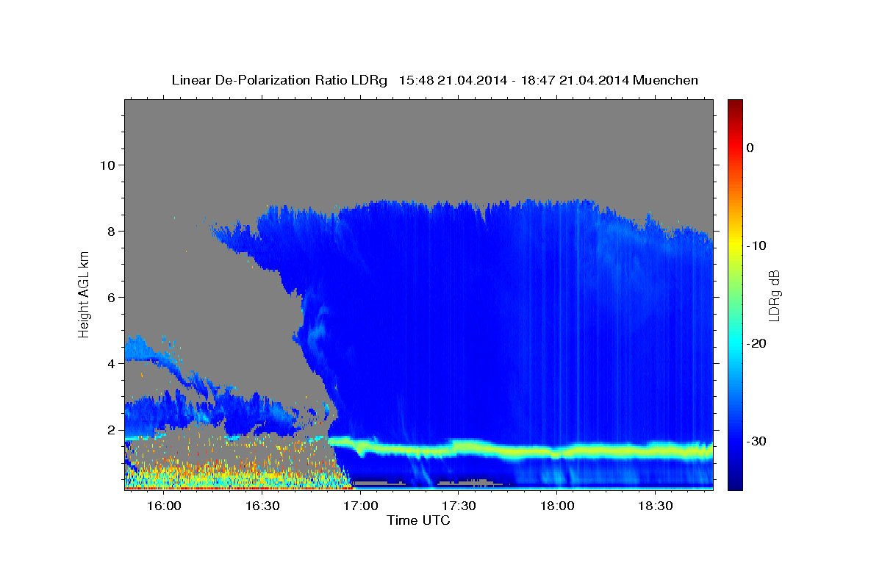Click the 'Time UTC' axis label
The width and height of the screenshot is (882, 588).
419,520
